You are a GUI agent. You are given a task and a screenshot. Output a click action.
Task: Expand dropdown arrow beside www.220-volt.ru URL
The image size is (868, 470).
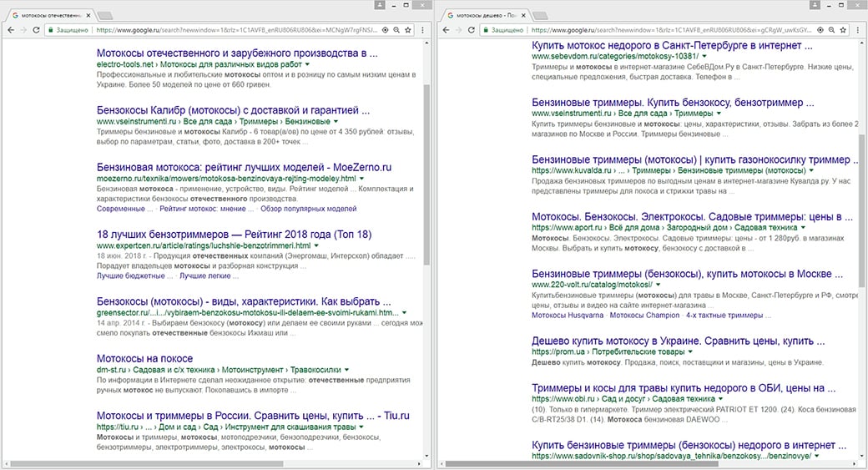(658, 284)
